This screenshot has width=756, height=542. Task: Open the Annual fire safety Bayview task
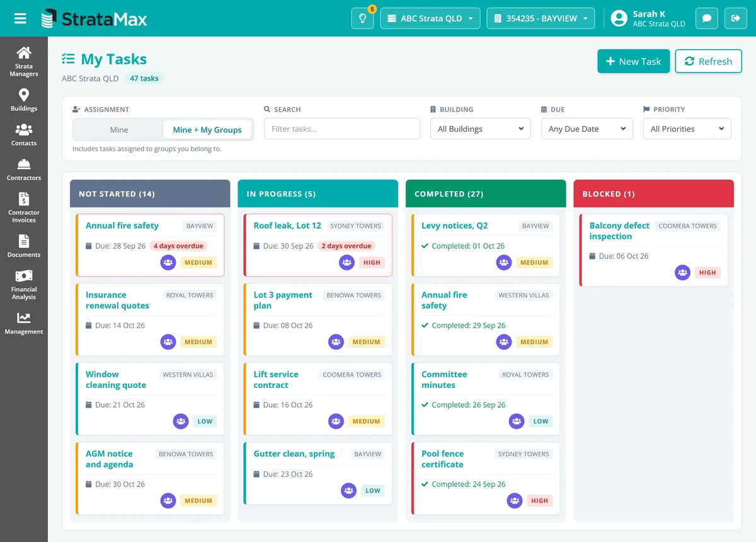coord(122,226)
